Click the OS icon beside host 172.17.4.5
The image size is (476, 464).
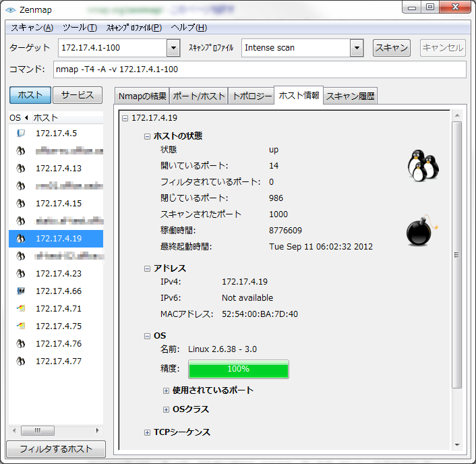pos(21,133)
